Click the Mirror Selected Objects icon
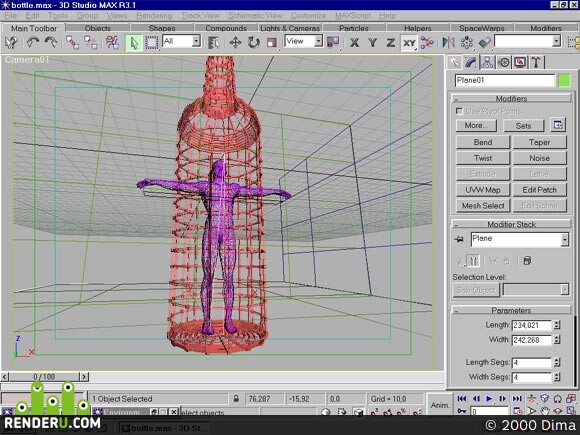This screenshot has height=435, width=580. click(x=449, y=43)
